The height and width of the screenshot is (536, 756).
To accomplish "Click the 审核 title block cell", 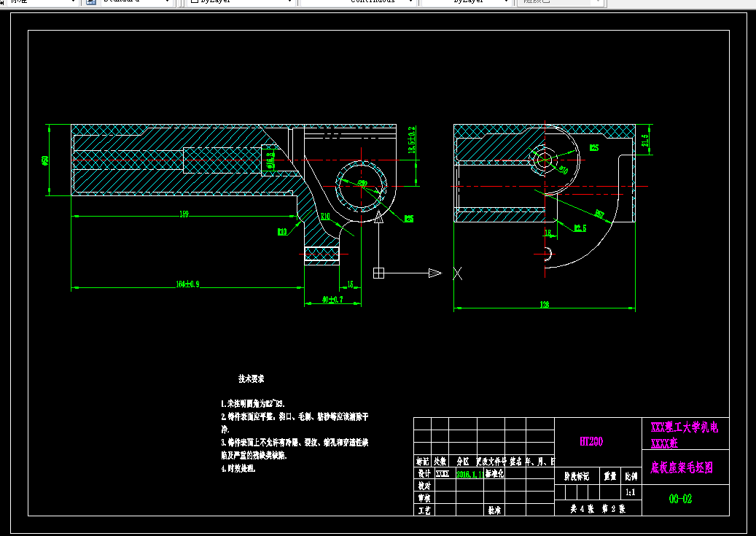I will point(424,498).
